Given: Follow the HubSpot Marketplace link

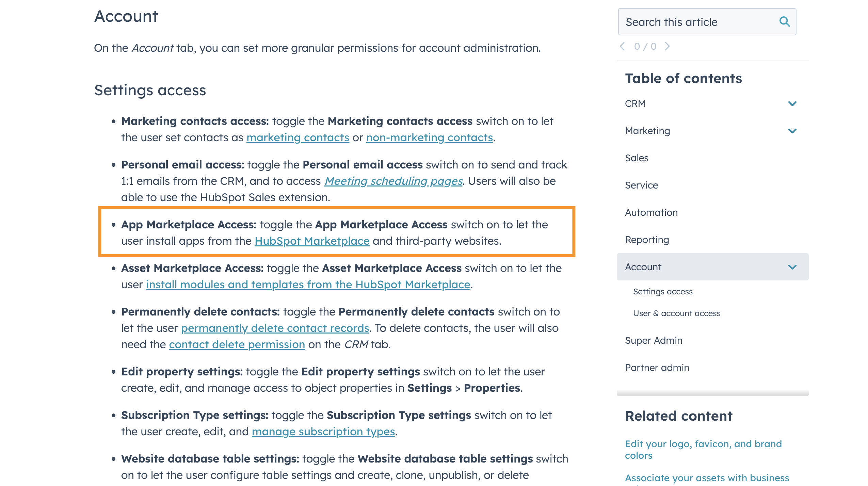Looking at the screenshot, I should 312,241.
